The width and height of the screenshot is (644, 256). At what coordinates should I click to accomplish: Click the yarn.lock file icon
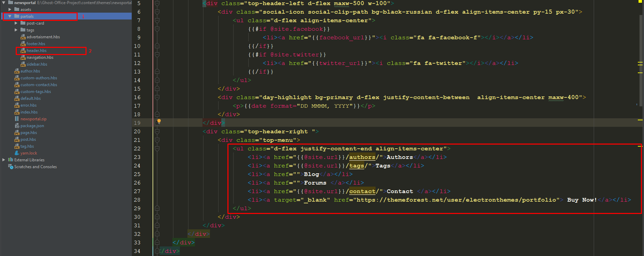(17, 153)
